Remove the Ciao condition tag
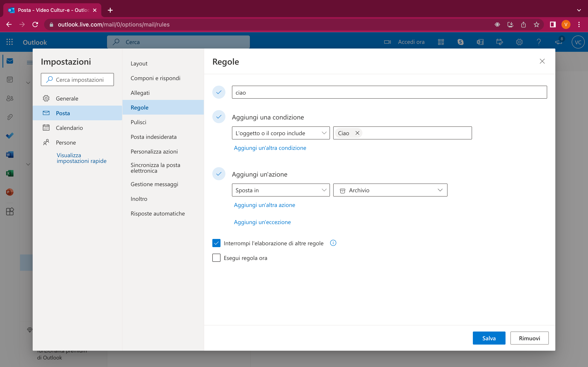The height and width of the screenshot is (367, 588). (357, 133)
